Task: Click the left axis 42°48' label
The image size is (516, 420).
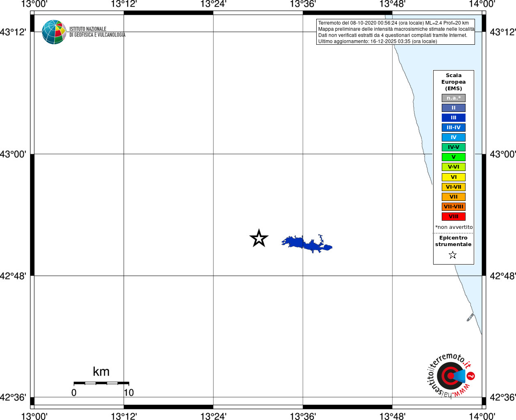Action: click(x=13, y=276)
